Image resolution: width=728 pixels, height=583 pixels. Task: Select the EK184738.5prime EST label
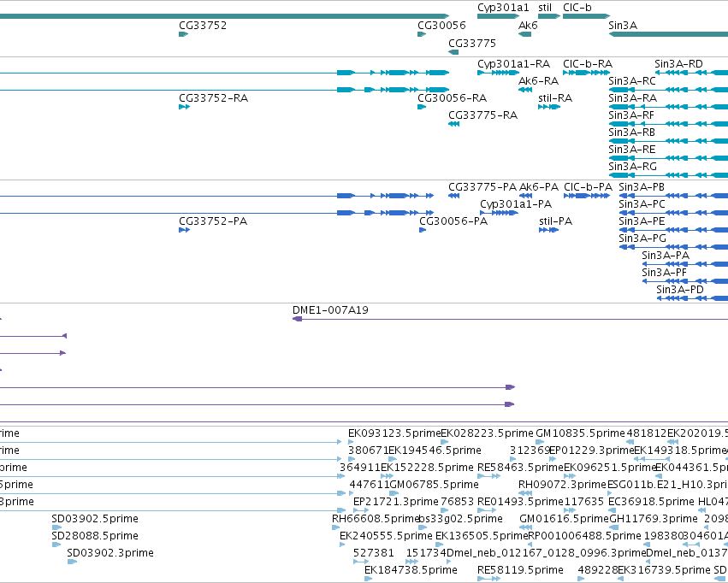coord(411,570)
